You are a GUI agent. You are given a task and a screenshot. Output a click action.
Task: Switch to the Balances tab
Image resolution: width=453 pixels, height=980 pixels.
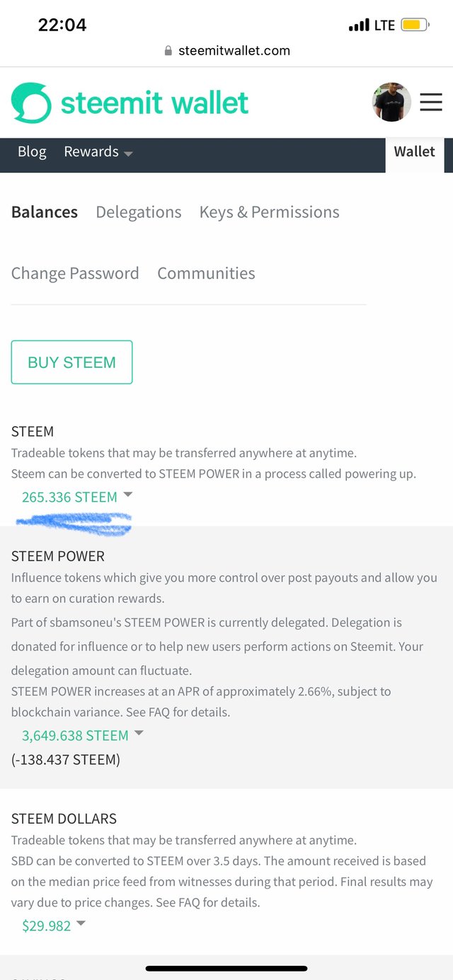pyautogui.click(x=45, y=212)
